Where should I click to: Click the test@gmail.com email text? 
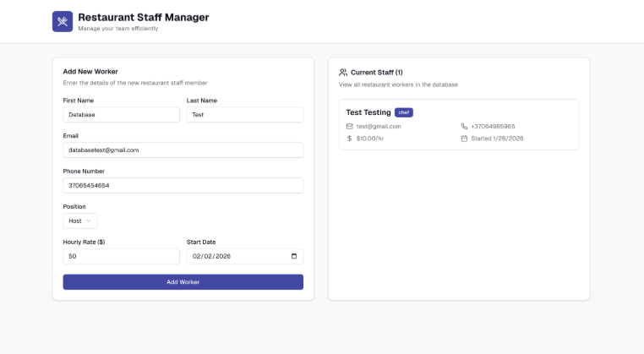(379, 126)
